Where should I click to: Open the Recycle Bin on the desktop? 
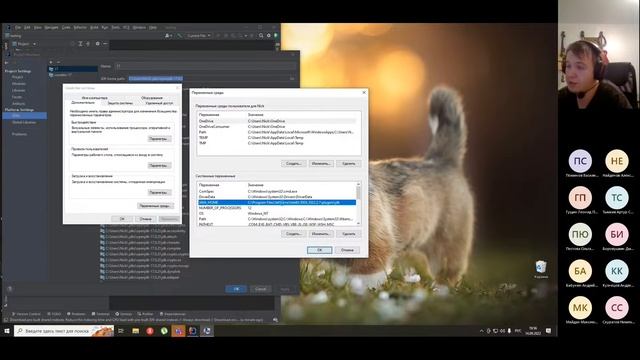coord(541,269)
